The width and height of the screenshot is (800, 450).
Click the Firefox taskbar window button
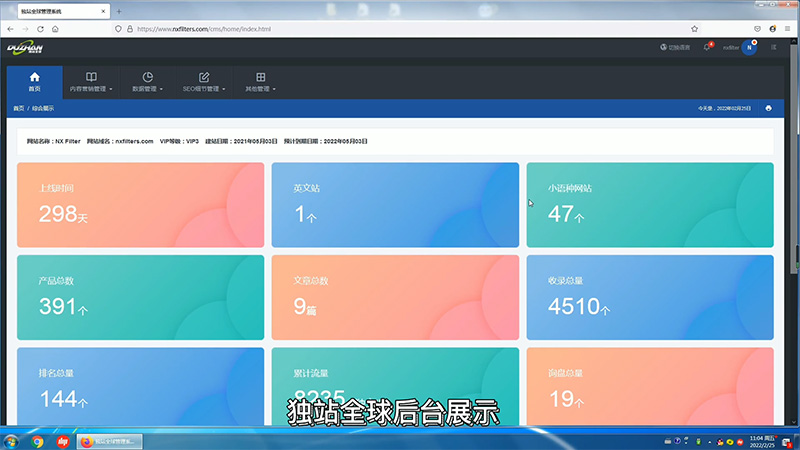[x=110, y=441]
